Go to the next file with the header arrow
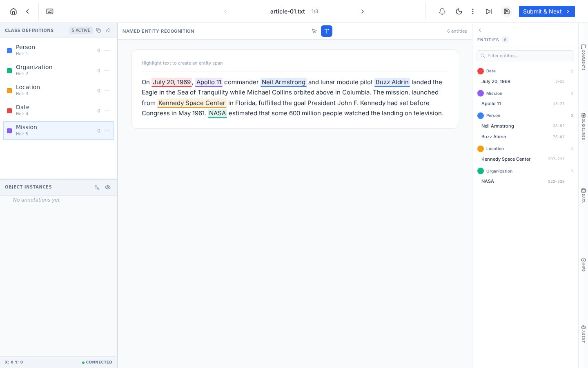The image size is (588, 368). tap(362, 11)
